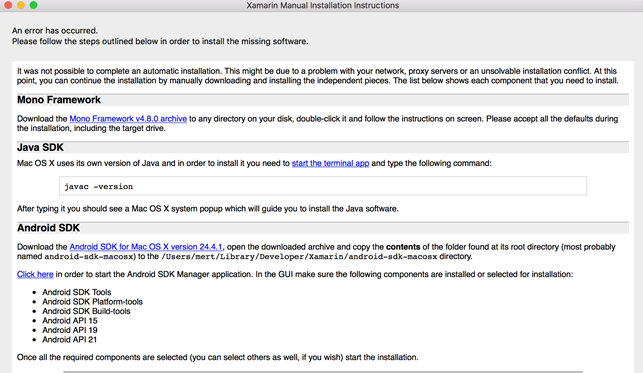This screenshot has width=643, height=373.
Task: Click the Xamarin Manual Installation Instructions title bar
Action: 322,5
